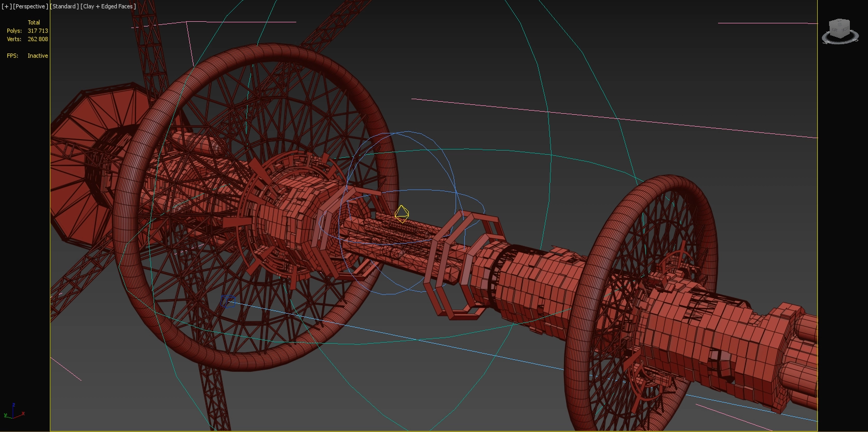Image resolution: width=868 pixels, height=432 pixels.
Task: Click the world axis tripod indicator
Action: click(x=13, y=412)
